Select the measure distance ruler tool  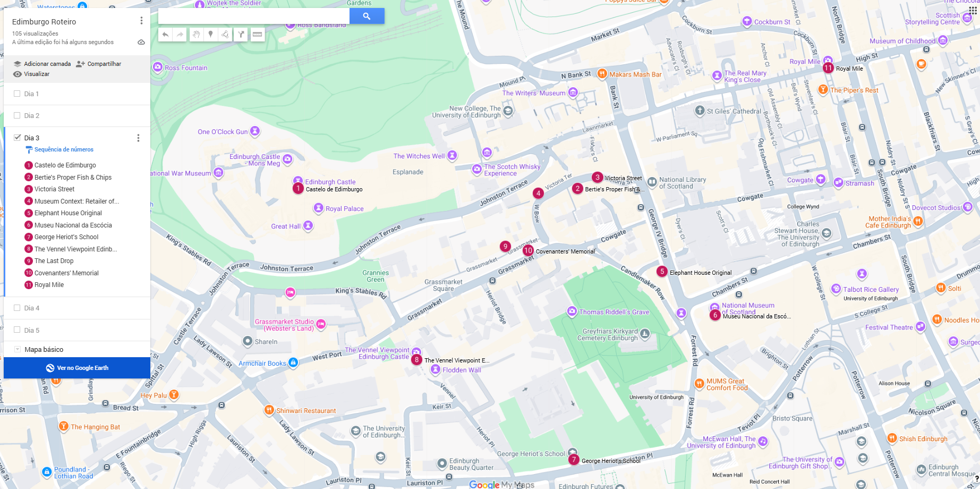pyautogui.click(x=257, y=35)
